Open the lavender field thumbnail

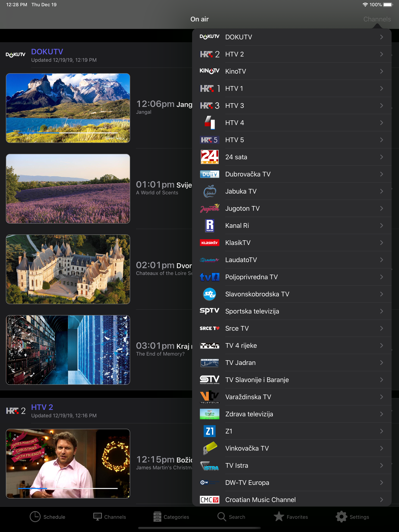click(x=68, y=188)
